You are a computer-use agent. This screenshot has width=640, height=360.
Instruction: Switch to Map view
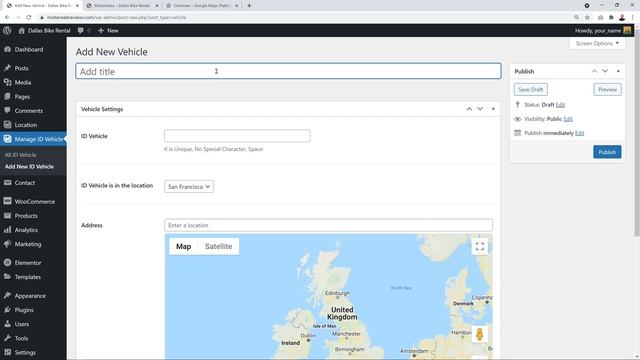(x=183, y=247)
